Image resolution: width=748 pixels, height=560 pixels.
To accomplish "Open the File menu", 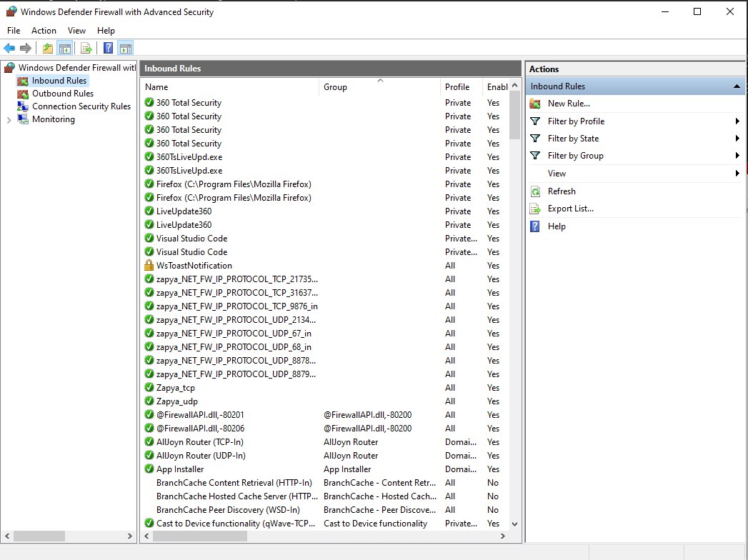I will pyautogui.click(x=14, y=31).
